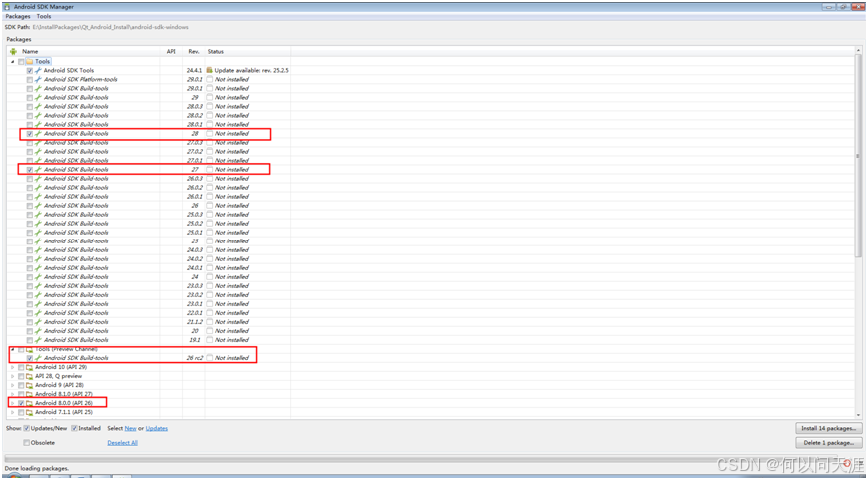This screenshot has height=480, width=868.
Task: Click the Select Updates link
Action: coord(157,428)
